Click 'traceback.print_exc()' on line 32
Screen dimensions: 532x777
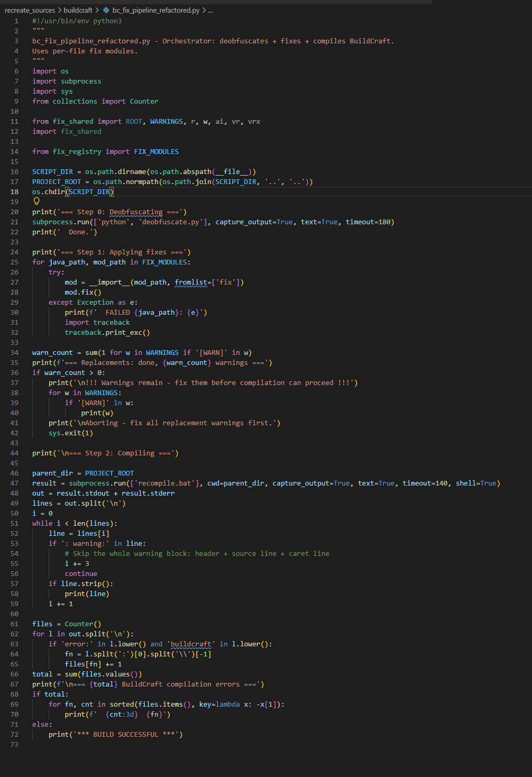click(x=107, y=333)
